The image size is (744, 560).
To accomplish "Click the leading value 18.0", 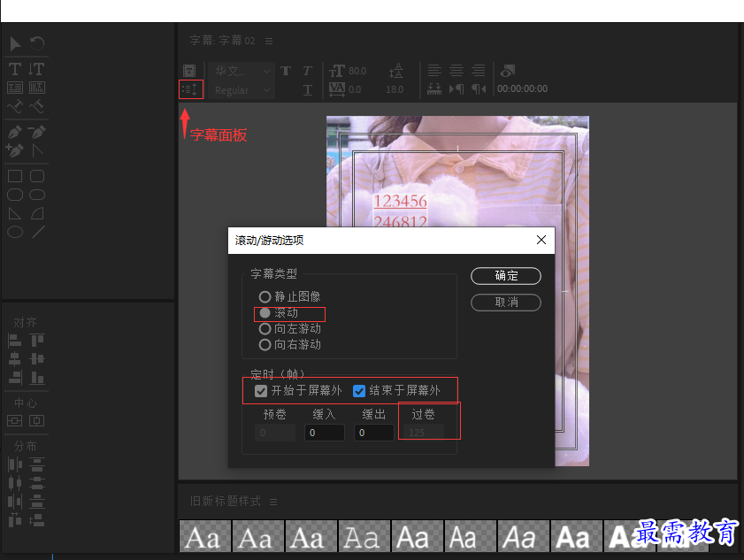I will [x=395, y=89].
